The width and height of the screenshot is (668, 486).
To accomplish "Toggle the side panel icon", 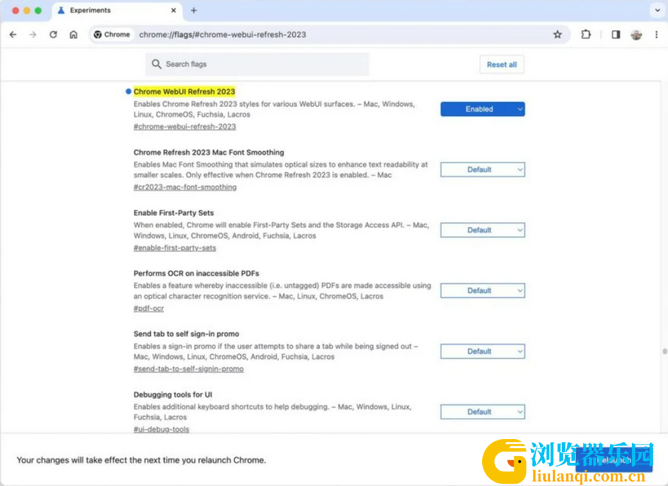I will [616, 35].
